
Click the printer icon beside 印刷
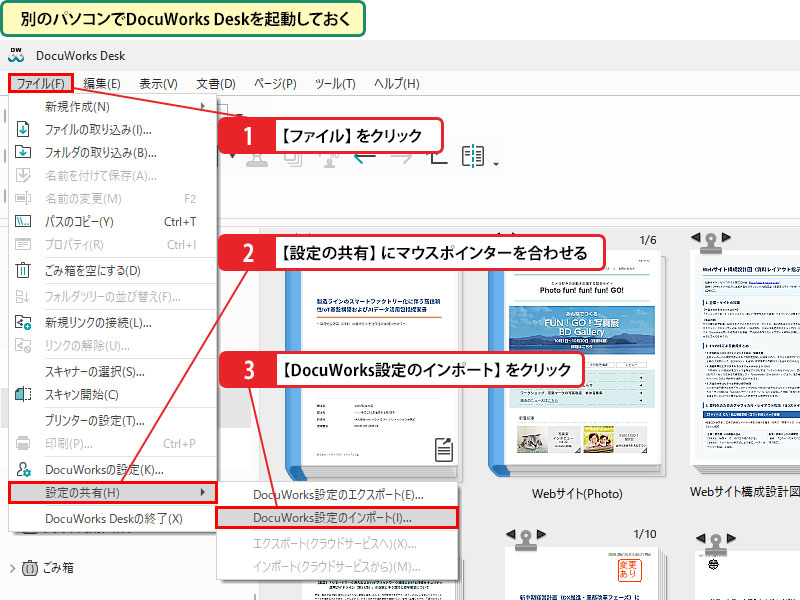coord(23,443)
